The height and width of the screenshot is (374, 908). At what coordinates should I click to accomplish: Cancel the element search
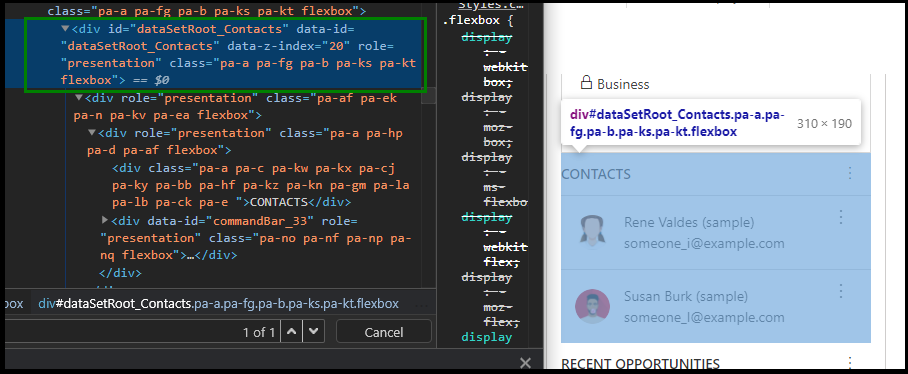(383, 332)
